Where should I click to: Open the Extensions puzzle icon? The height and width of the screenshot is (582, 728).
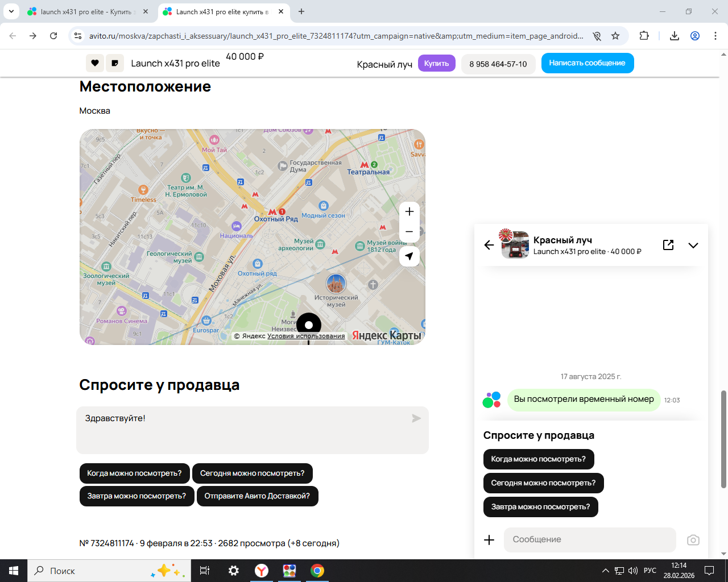[x=644, y=36]
